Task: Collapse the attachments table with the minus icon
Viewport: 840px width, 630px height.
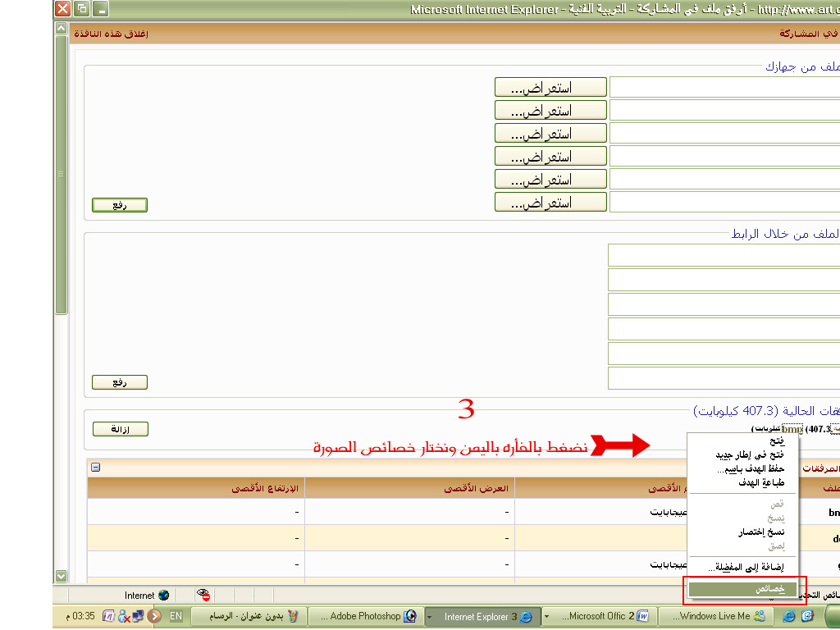Action: tap(95, 467)
